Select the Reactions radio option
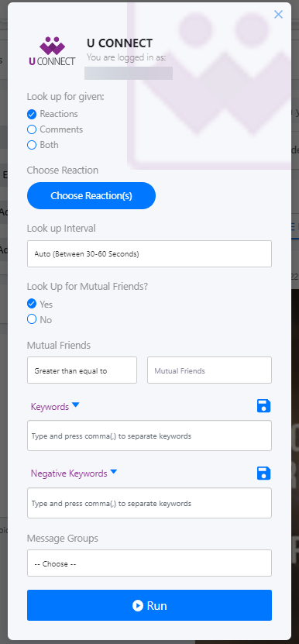 (x=32, y=114)
